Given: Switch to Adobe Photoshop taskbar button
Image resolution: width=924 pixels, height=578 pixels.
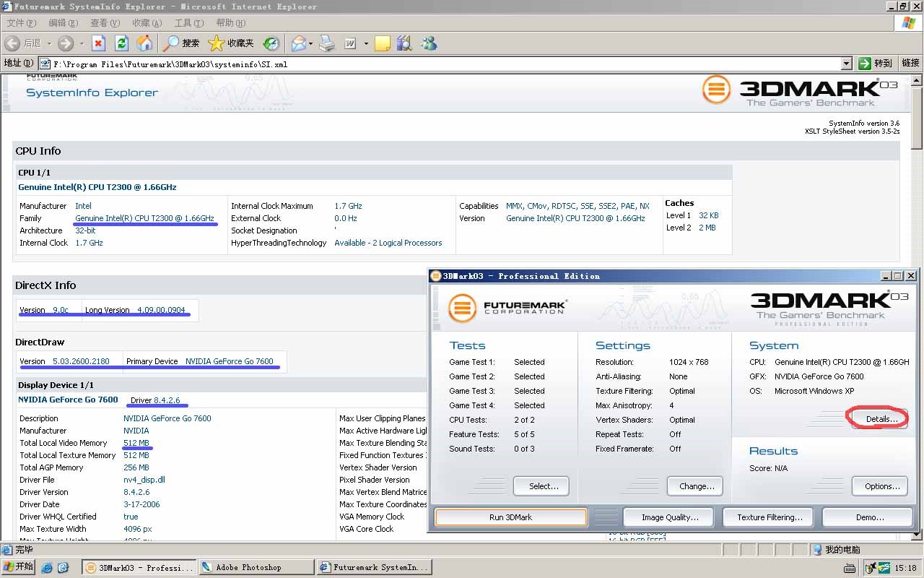Looking at the screenshot, I should (256, 568).
